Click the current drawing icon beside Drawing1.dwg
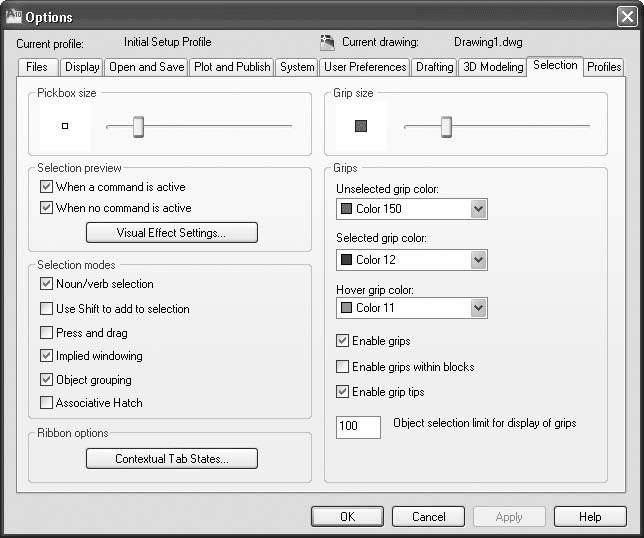The image size is (644, 538). coord(327,43)
